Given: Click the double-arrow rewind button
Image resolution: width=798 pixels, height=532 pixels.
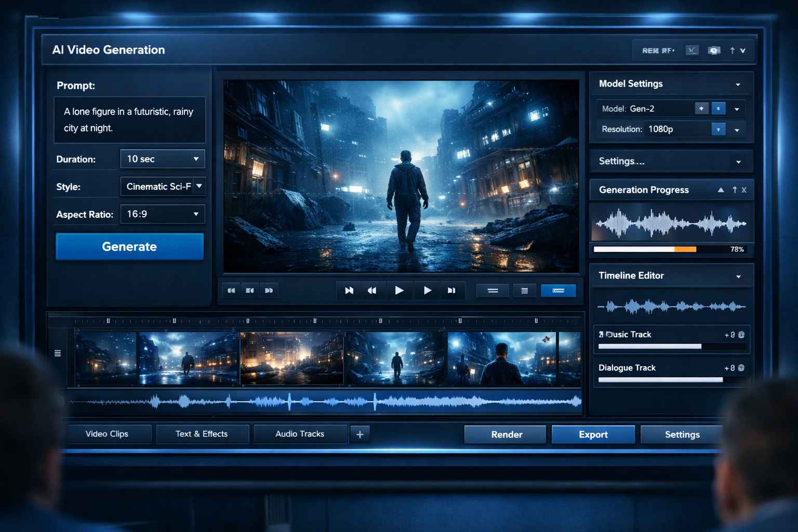Looking at the screenshot, I should coord(372,290).
